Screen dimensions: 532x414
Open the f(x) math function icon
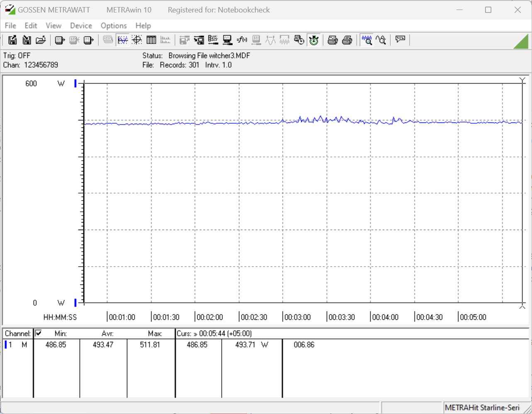pyautogui.click(x=242, y=40)
